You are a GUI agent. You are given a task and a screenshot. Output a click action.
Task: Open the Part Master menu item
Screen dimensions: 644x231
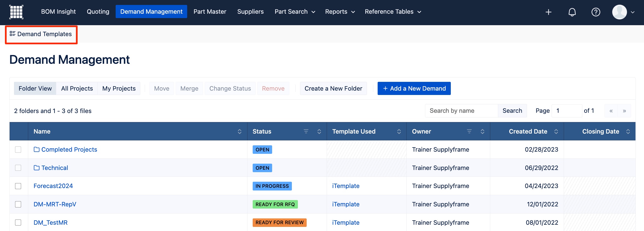[x=210, y=11]
